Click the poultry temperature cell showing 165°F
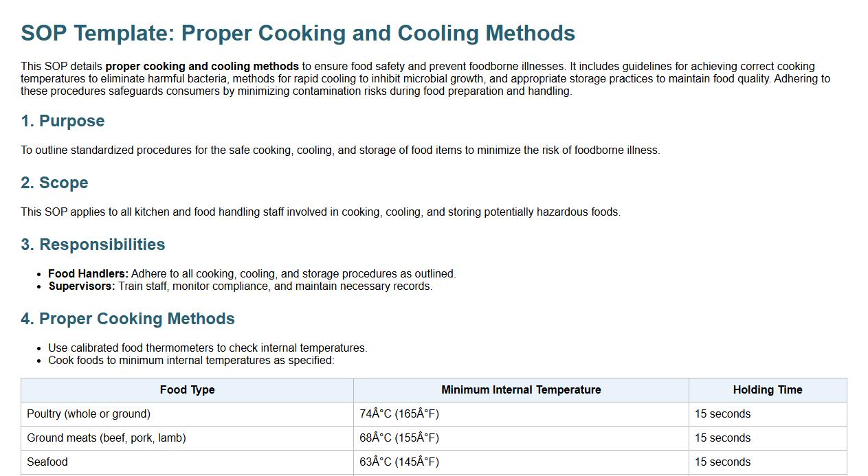The width and height of the screenshot is (868, 476). tap(399, 413)
